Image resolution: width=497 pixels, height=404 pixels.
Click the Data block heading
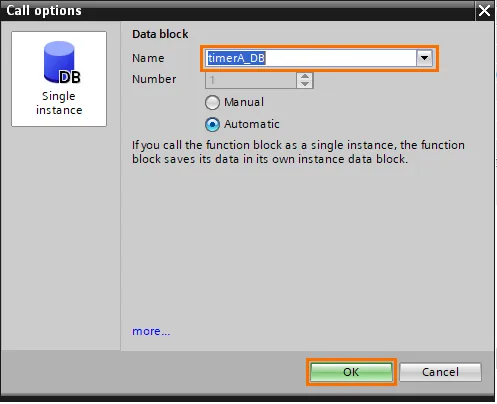[x=160, y=34]
